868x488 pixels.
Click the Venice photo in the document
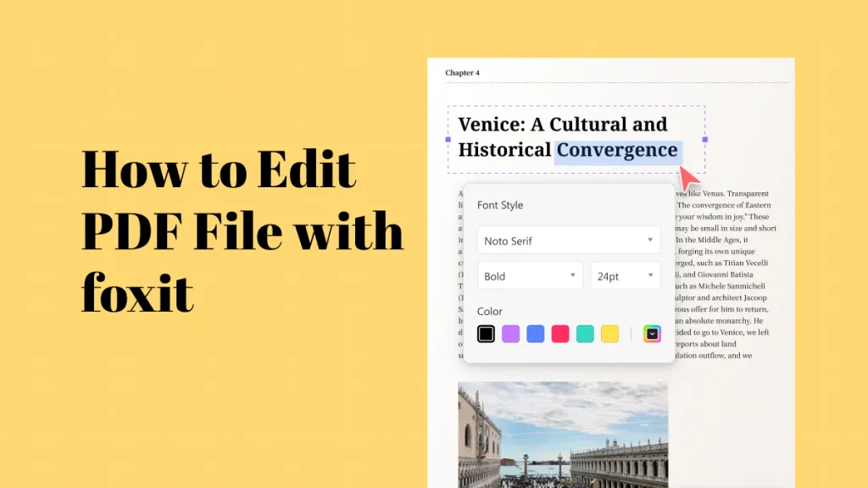563,435
